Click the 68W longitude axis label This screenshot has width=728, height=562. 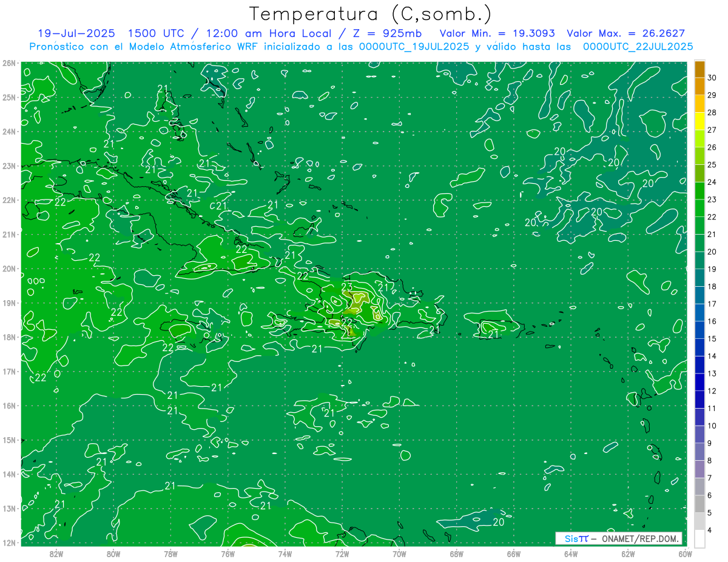click(457, 553)
